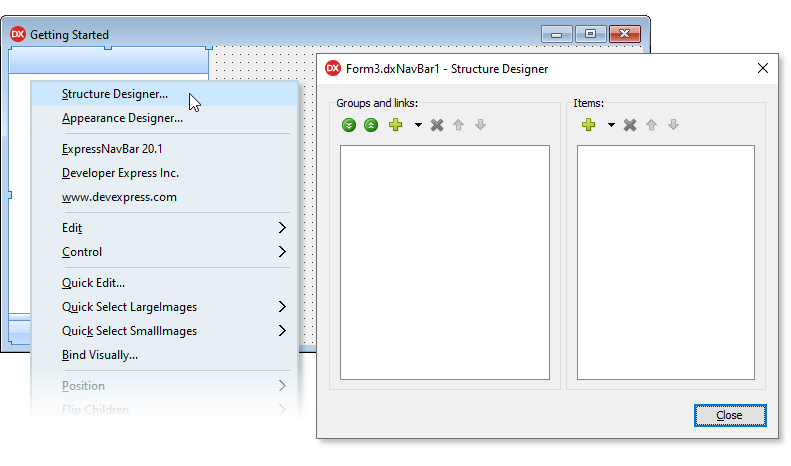Open the add dropdown arrow in Items panel
This screenshot has width=791, height=466.
click(x=611, y=126)
